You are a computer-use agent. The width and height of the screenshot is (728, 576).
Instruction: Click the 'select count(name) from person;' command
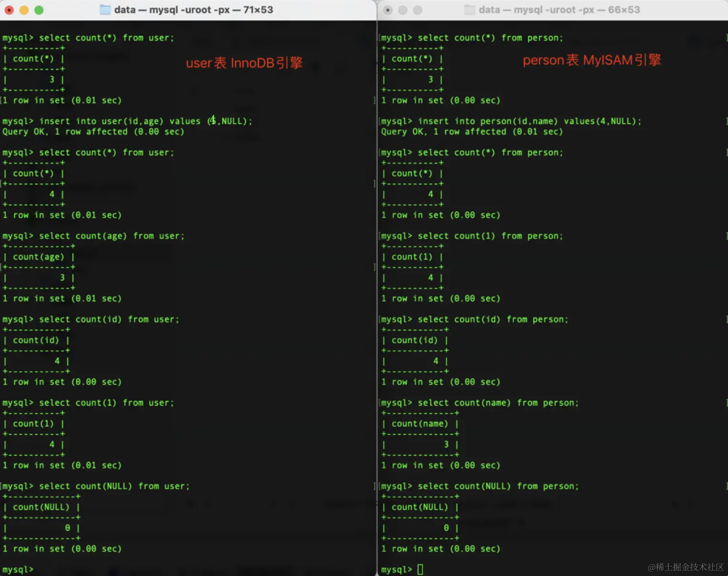coord(498,403)
